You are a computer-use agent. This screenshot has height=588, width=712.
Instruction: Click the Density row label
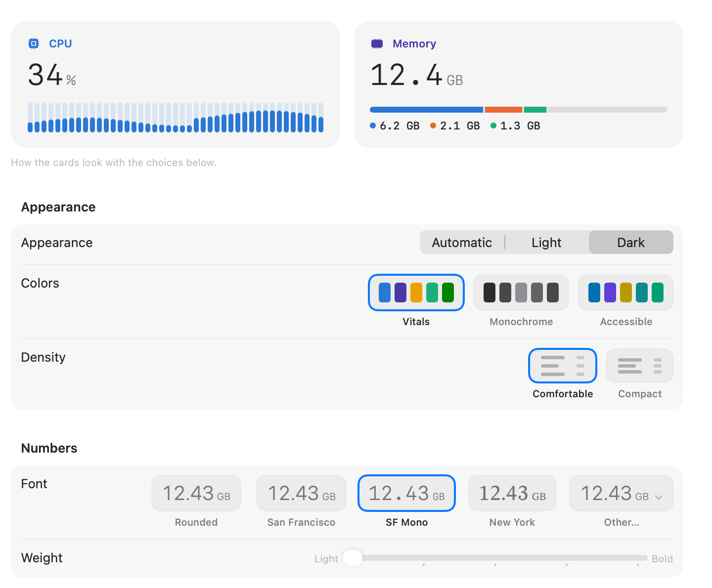(43, 357)
